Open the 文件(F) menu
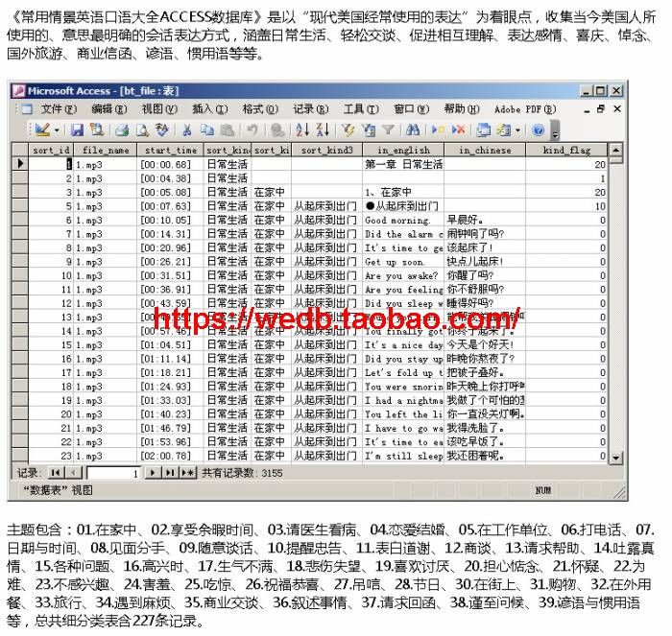672x636 pixels. pyautogui.click(x=59, y=109)
